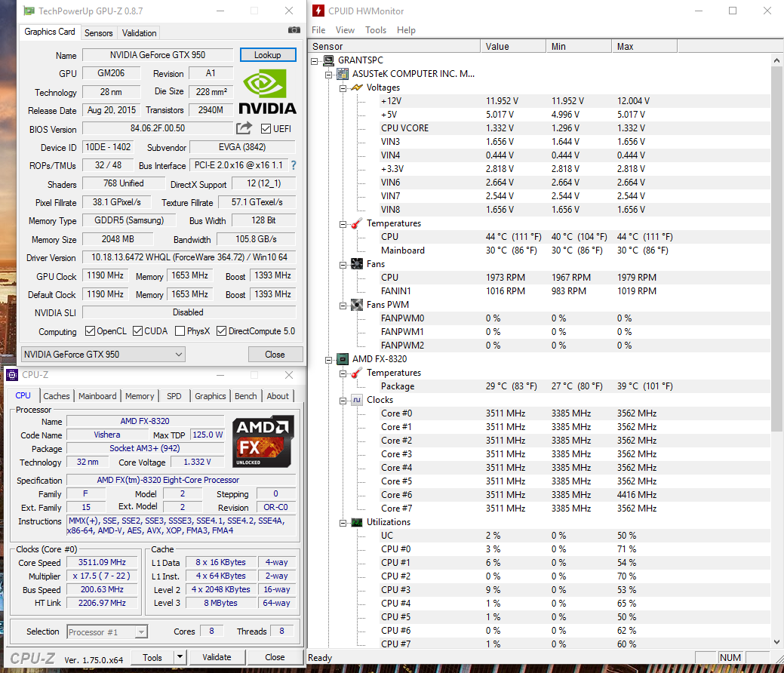Toggle the UEFI checkbox in GPU-Z
The height and width of the screenshot is (673, 784).
click(x=266, y=129)
